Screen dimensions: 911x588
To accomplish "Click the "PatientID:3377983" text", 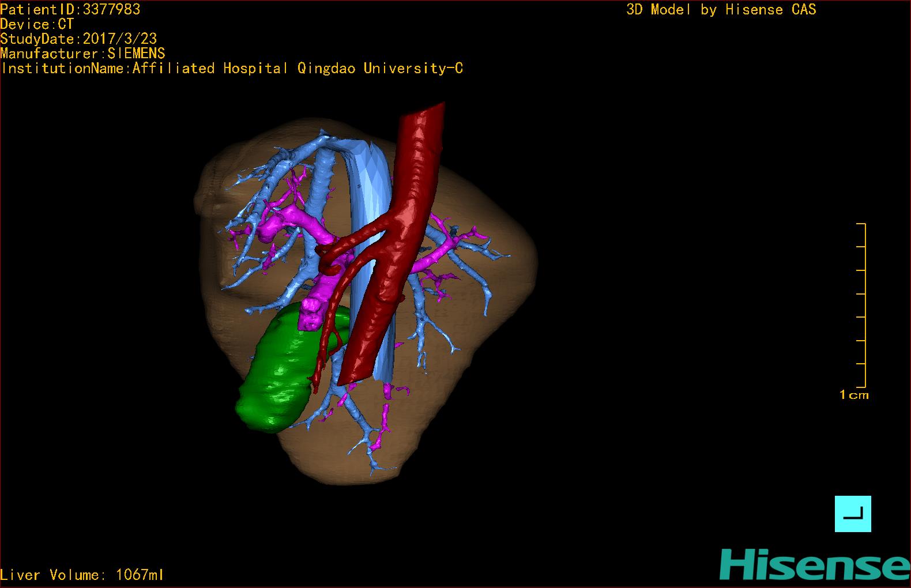I will pyautogui.click(x=70, y=9).
